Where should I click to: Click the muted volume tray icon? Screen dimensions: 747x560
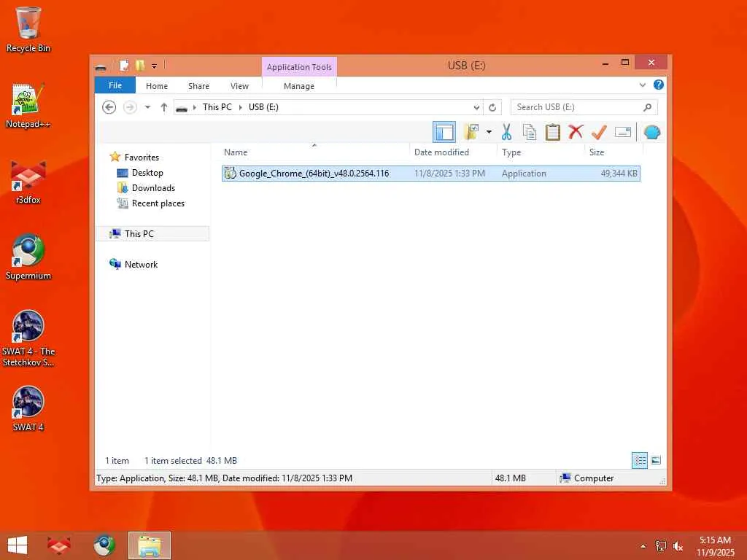(x=678, y=546)
